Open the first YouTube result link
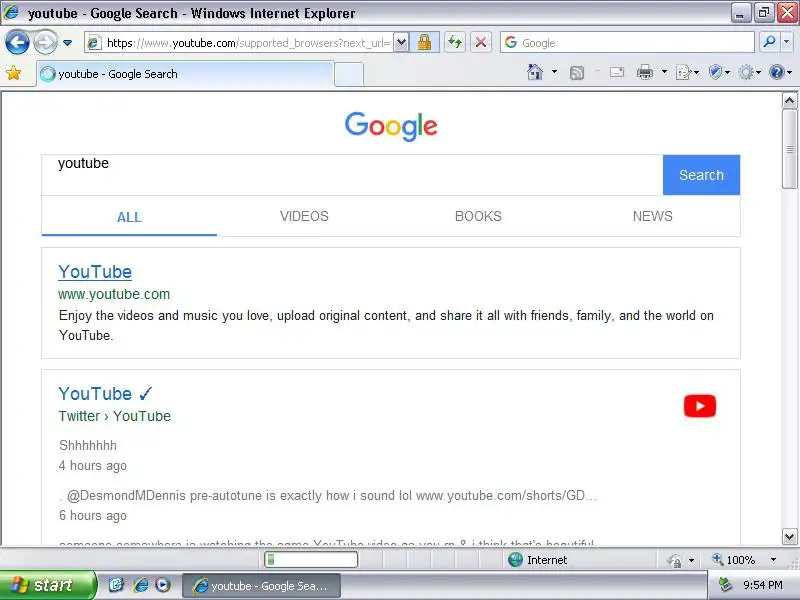This screenshot has width=800, height=600. pos(95,272)
